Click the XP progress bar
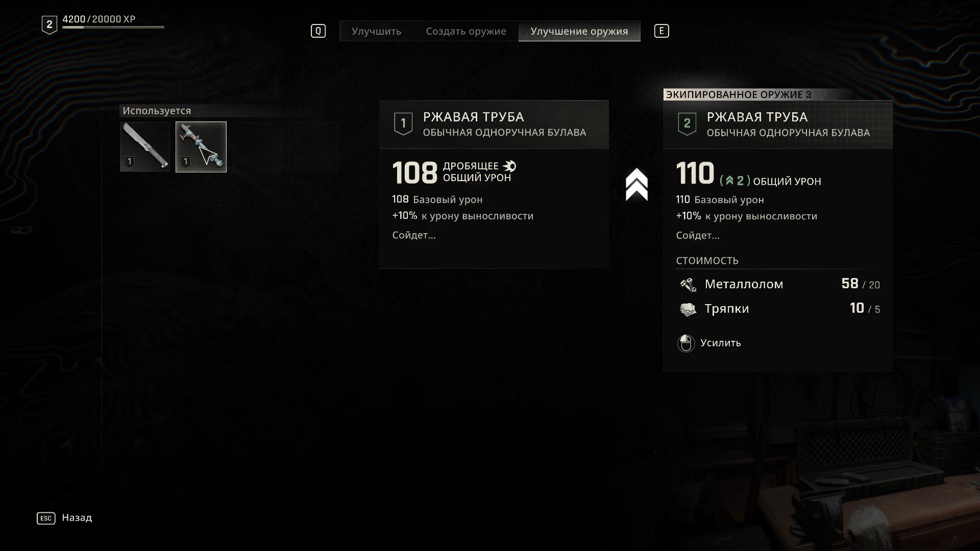The width and height of the screenshot is (980, 551). tap(113, 27)
